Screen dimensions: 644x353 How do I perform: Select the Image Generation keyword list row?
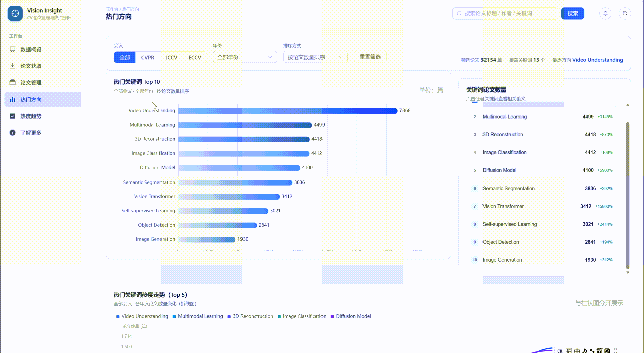[542, 260]
